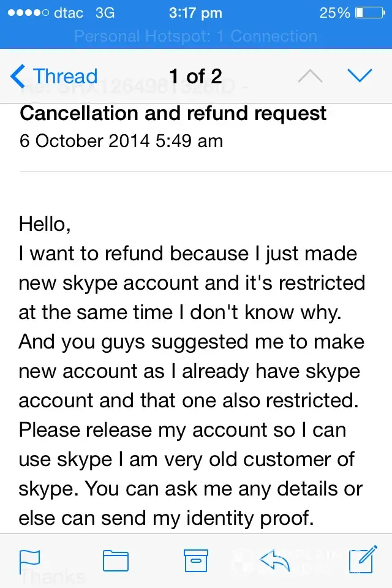This screenshot has height=588, width=392.
Task: Archive the current email
Action: 197,560
